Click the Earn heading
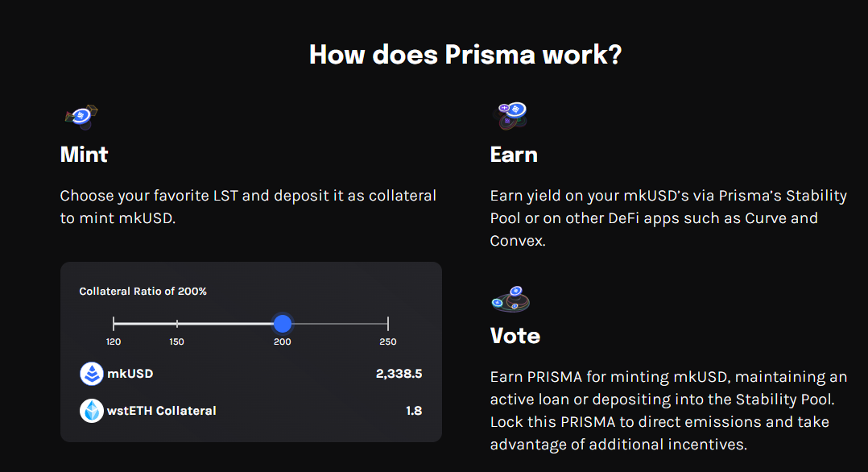 coord(514,155)
